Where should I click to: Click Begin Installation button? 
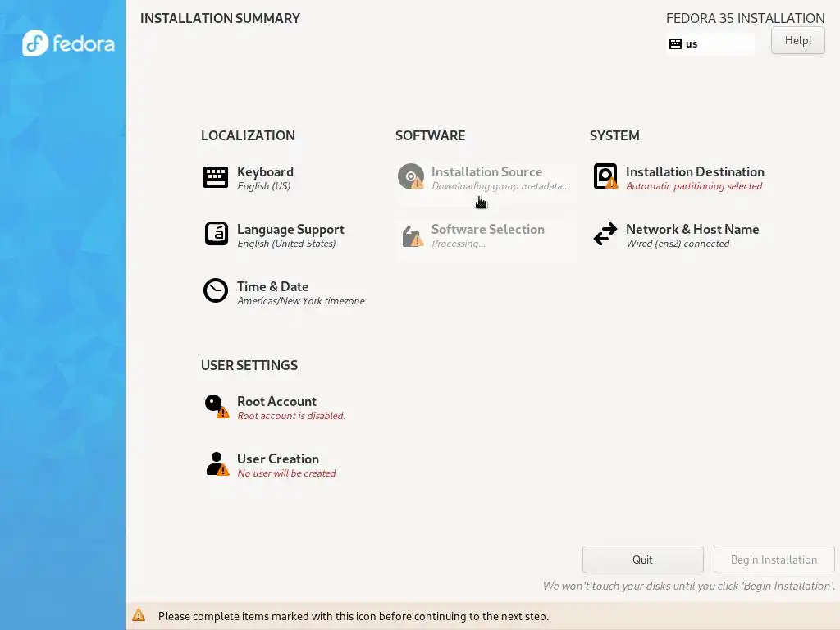click(774, 559)
